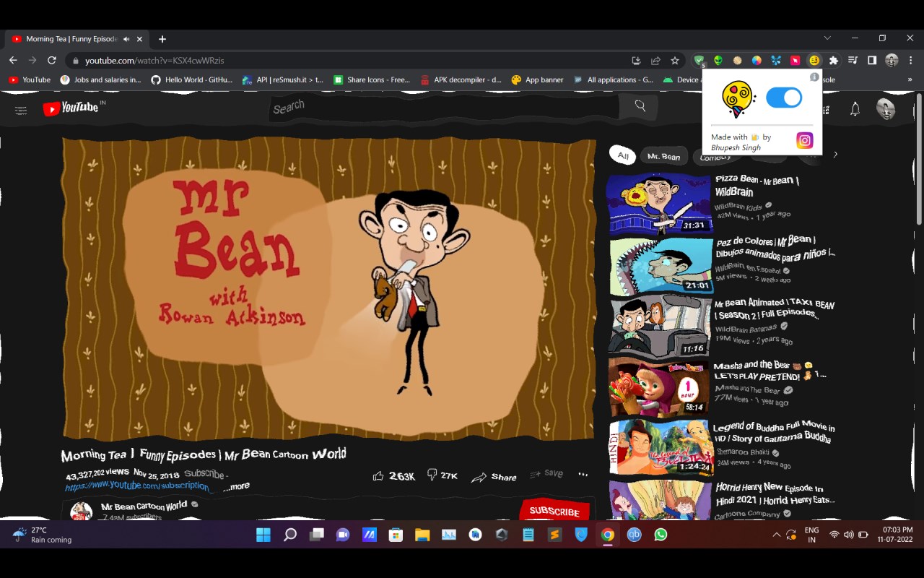This screenshot has height=578, width=924.
Task: Click the YouTube search magnifier button
Action: click(640, 106)
